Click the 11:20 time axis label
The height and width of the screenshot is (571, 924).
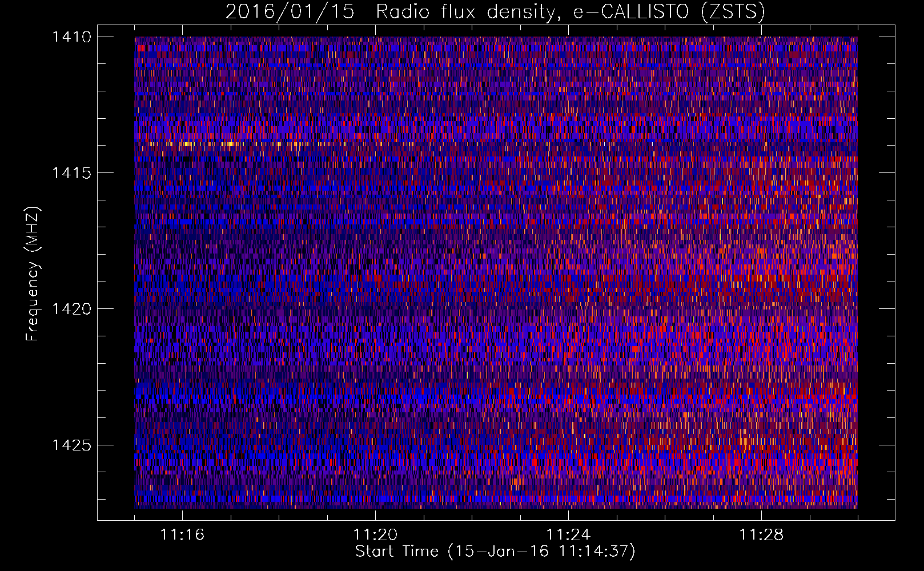pyautogui.click(x=375, y=535)
